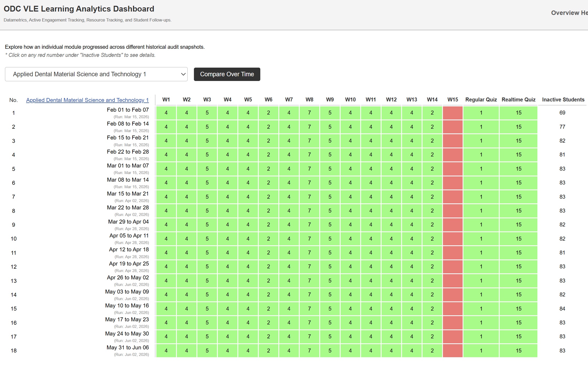Click W14 value 2 in May 17 row
Image resolution: width=588 pixels, height=369 pixels.
432,323
